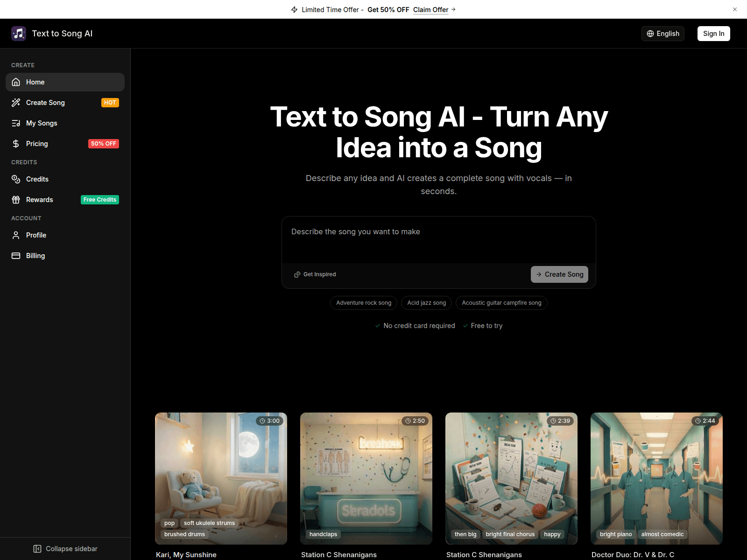Open My Songs in the sidebar menu
This screenshot has width=747, height=560.
(42, 123)
